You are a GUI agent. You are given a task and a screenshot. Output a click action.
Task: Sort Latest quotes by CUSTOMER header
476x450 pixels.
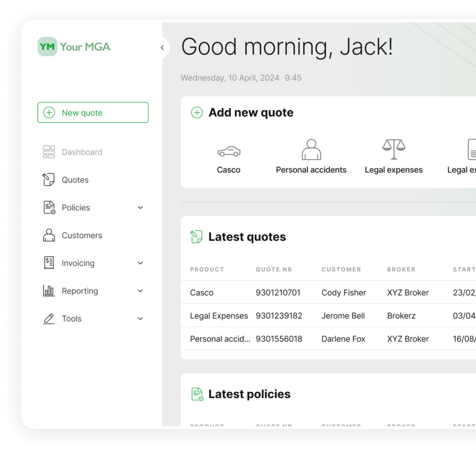[x=341, y=269]
